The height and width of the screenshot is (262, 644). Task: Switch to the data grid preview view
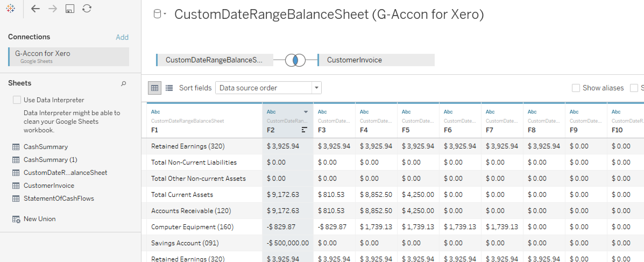(155, 88)
